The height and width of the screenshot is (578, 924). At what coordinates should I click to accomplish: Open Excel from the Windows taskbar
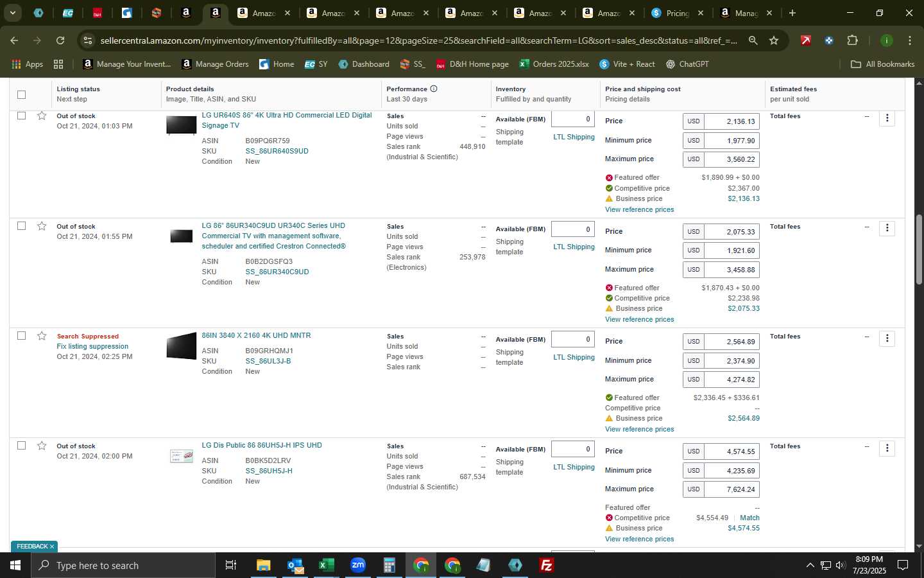click(326, 565)
